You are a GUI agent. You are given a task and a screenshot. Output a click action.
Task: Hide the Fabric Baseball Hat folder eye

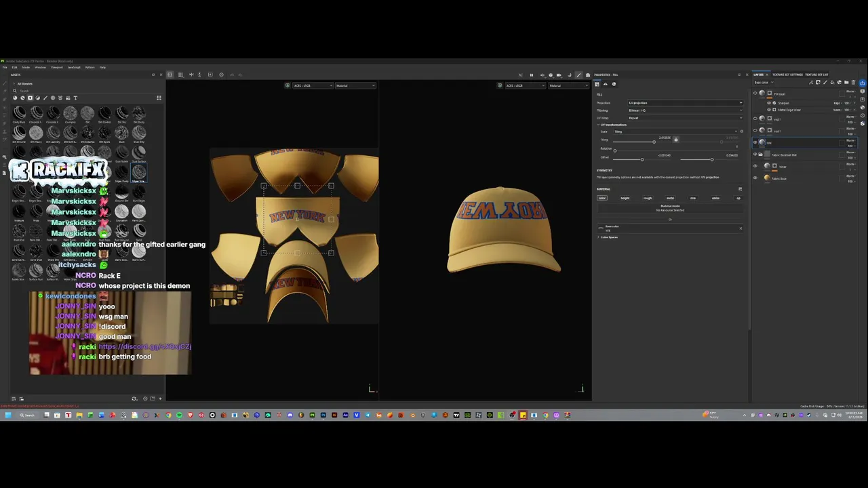click(755, 155)
